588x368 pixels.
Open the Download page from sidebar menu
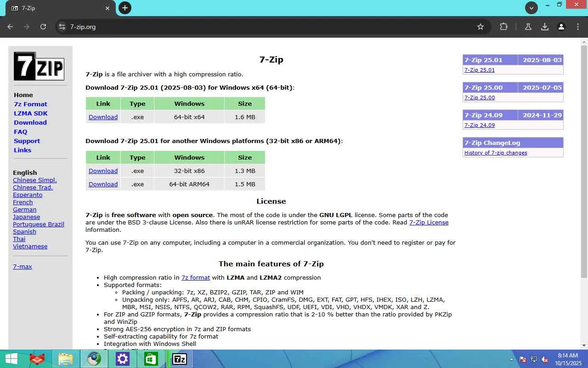coord(30,122)
